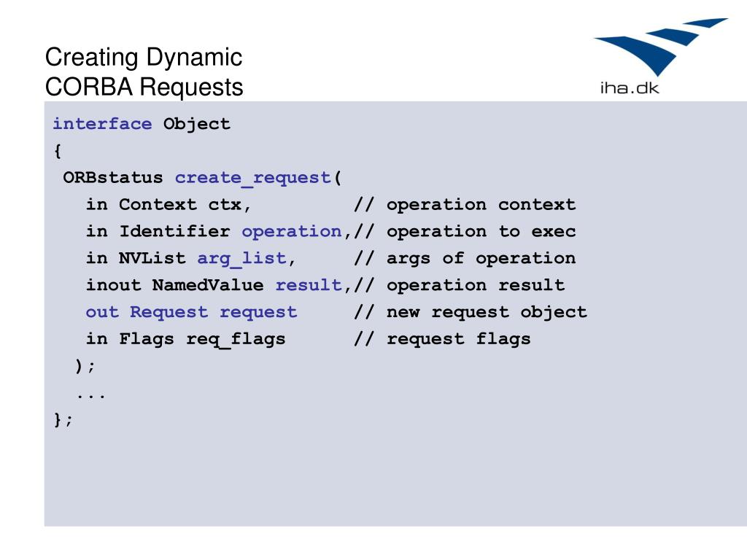The width and height of the screenshot is (747, 560).
Task: Click the opening '{' brace
Action: point(58,151)
